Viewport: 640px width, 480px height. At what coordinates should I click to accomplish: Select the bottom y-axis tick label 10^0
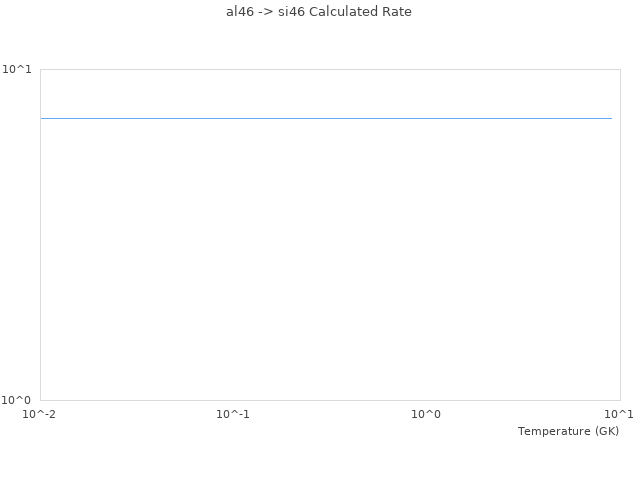(x=17, y=400)
